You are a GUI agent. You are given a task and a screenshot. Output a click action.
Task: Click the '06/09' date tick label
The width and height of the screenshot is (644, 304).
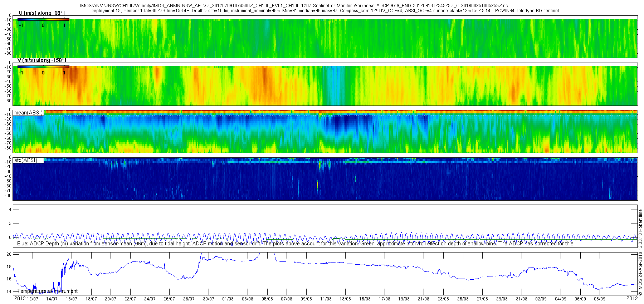coord(580,299)
